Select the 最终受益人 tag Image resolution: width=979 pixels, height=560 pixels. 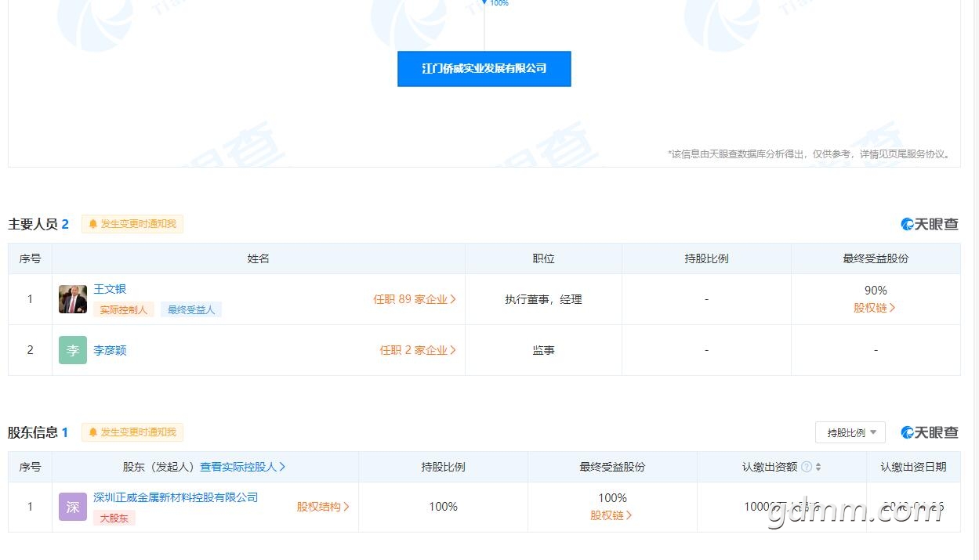[191, 310]
